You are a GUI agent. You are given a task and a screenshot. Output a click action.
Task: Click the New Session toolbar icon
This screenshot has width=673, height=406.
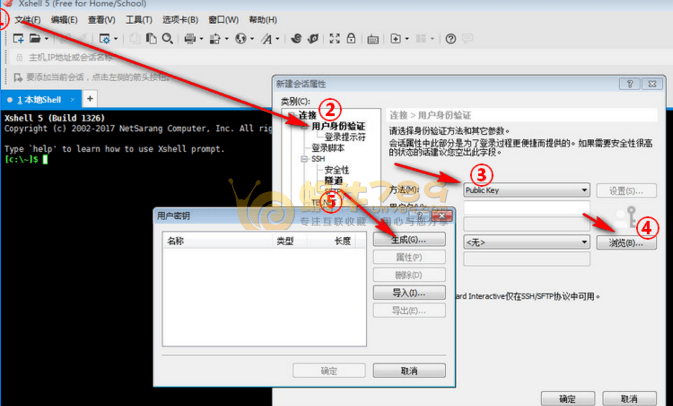[18, 39]
